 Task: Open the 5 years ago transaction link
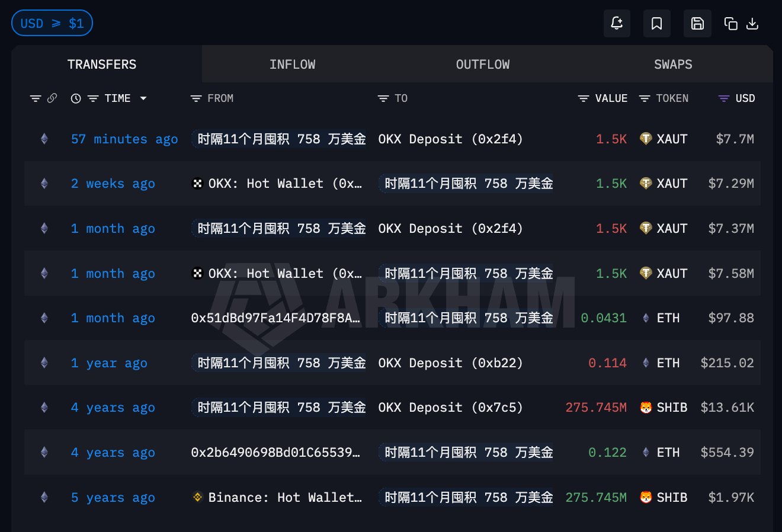113,498
